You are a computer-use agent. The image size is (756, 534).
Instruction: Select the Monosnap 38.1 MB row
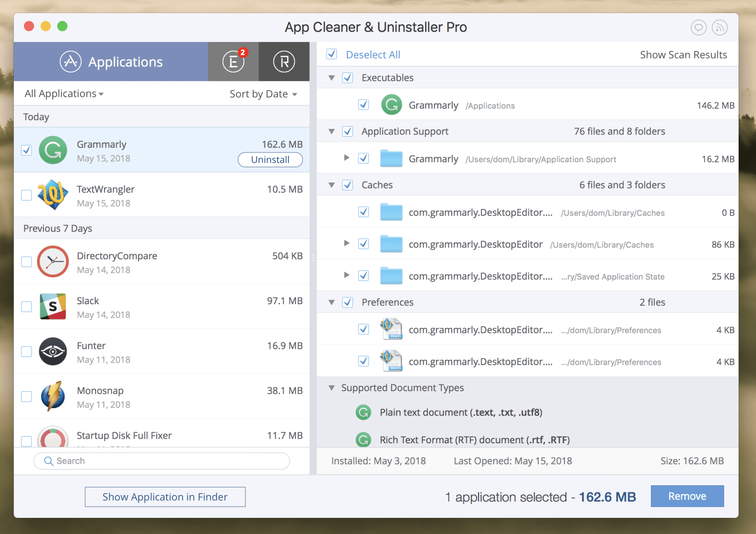(161, 396)
